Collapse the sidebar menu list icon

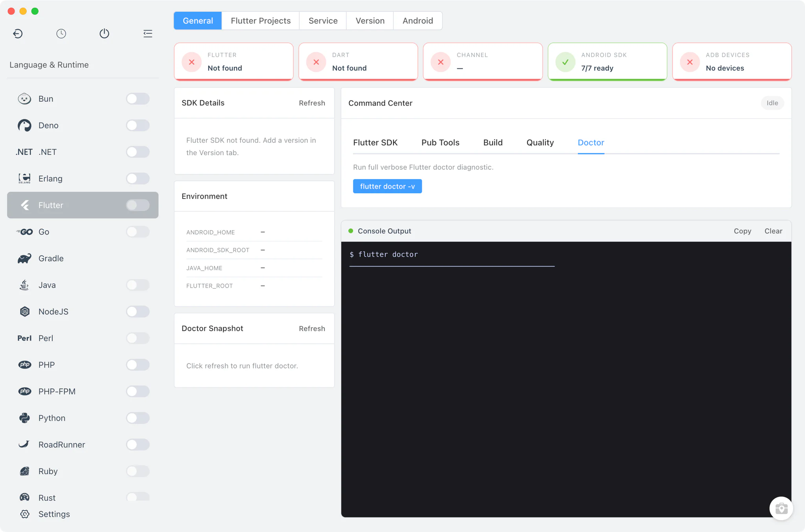point(148,34)
